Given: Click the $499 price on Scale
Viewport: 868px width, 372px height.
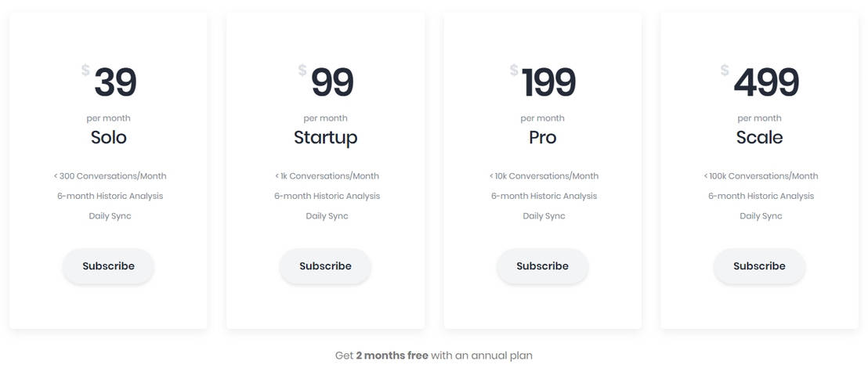Looking at the screenshot, I should click(765, 83).
